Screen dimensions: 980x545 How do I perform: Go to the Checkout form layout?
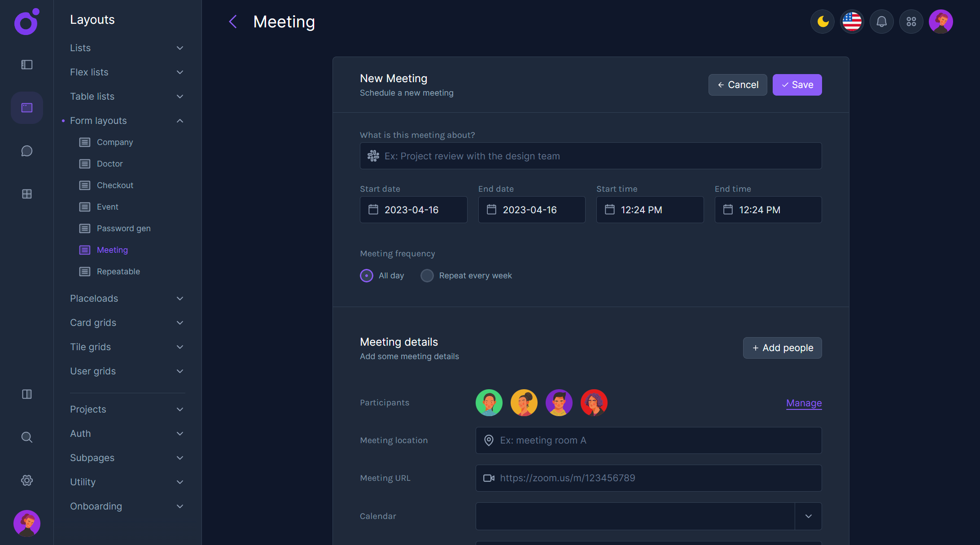point(115,185)
